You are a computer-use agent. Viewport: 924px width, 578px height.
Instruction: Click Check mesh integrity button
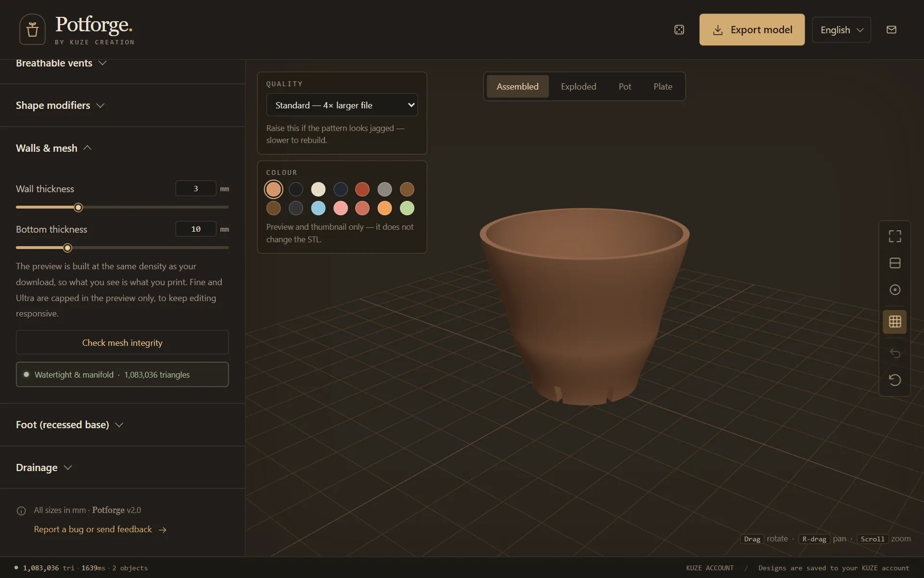[122, 342]
